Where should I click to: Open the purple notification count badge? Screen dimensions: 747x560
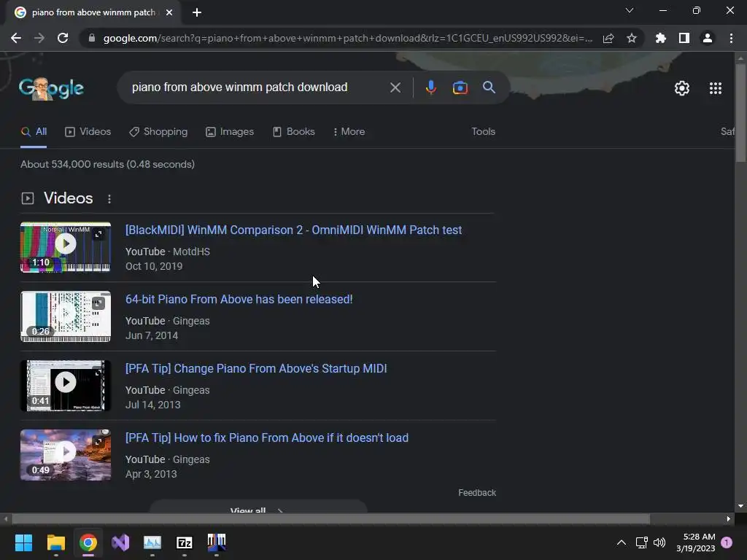point(727,542)
